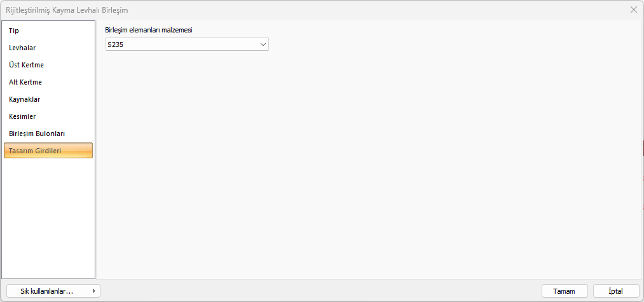Screen dimensions: 644x302
Task: Click blank space below the sidebar list
Action: click(x=48, y=216)
